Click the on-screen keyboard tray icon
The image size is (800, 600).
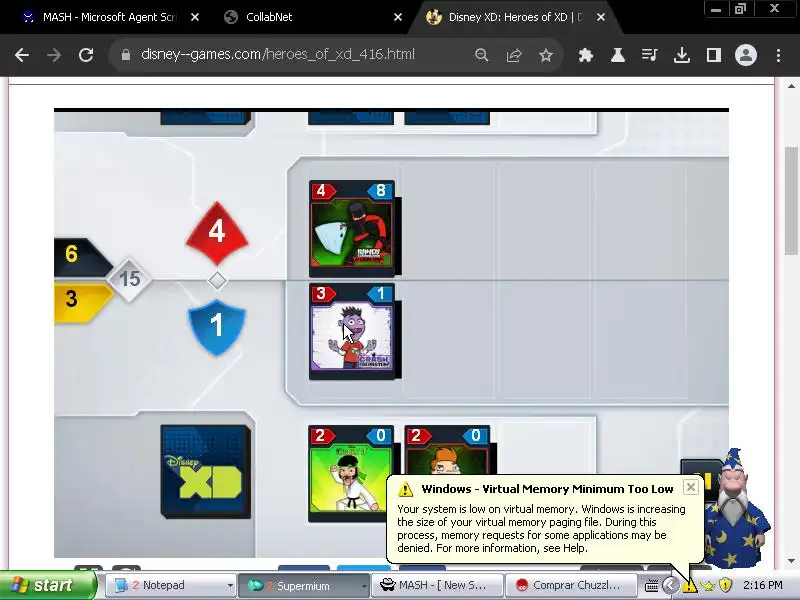tap(652, 586)
